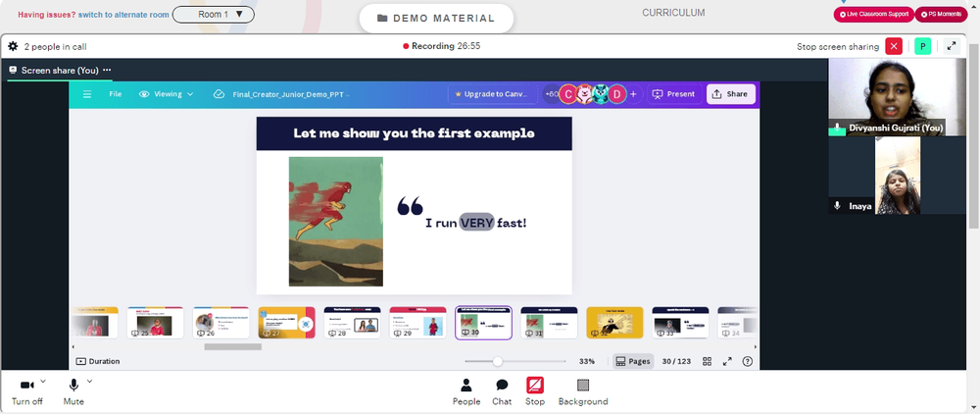
Task: Open call settings gear icon
Action: (x=13, y=46)
